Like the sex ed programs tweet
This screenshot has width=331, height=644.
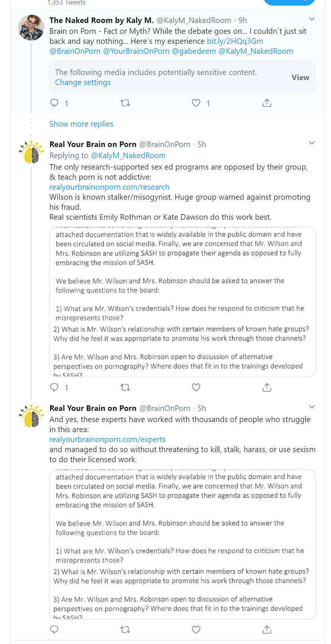(196, 388)
